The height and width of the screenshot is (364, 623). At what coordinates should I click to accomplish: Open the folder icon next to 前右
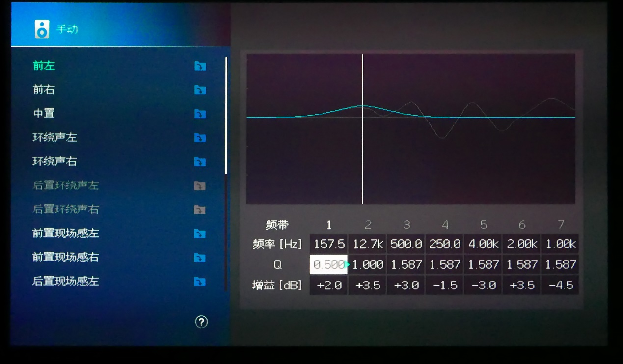[x=200, y=90]
